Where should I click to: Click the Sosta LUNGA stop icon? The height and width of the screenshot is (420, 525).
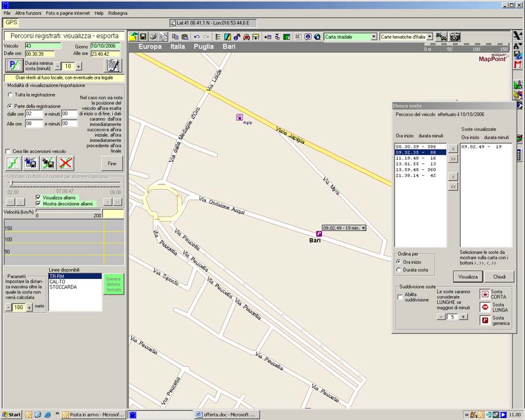[x=485, y=307]
